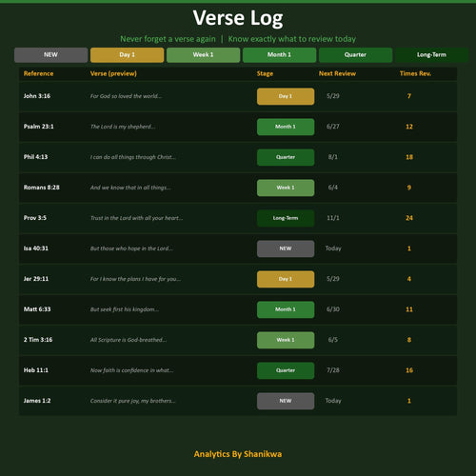Select the Matt 6:33 reference cell
Viewport: 476px width, 476px height.
click(x=37, y=309)
